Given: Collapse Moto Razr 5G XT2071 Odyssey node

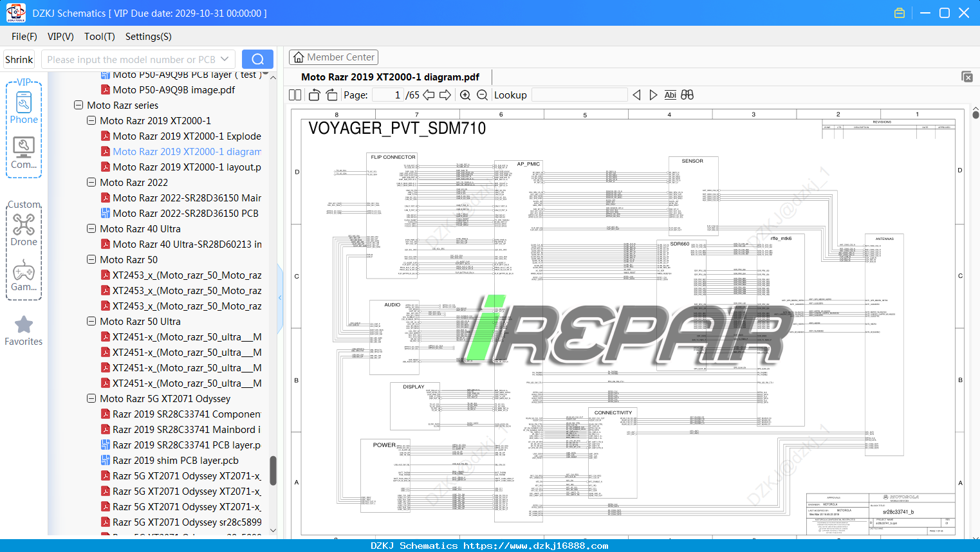Looking at the screenshot, I should (91, 398).
